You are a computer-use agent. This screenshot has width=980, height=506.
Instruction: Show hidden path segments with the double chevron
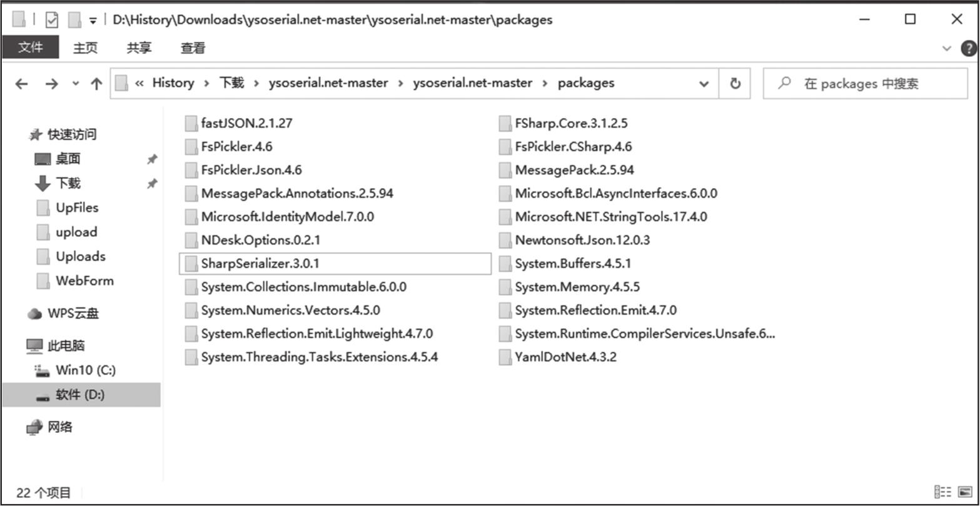[139, 83]
